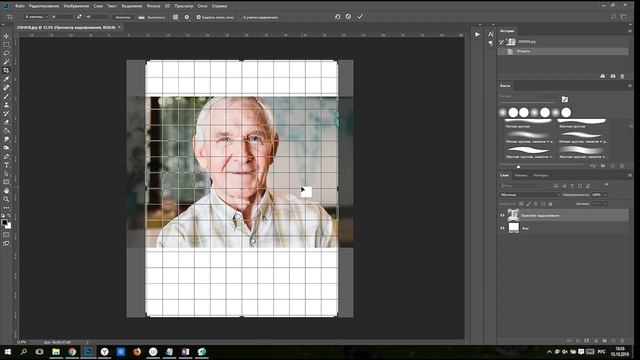Click the crop width input field

[x=62, y=17]
